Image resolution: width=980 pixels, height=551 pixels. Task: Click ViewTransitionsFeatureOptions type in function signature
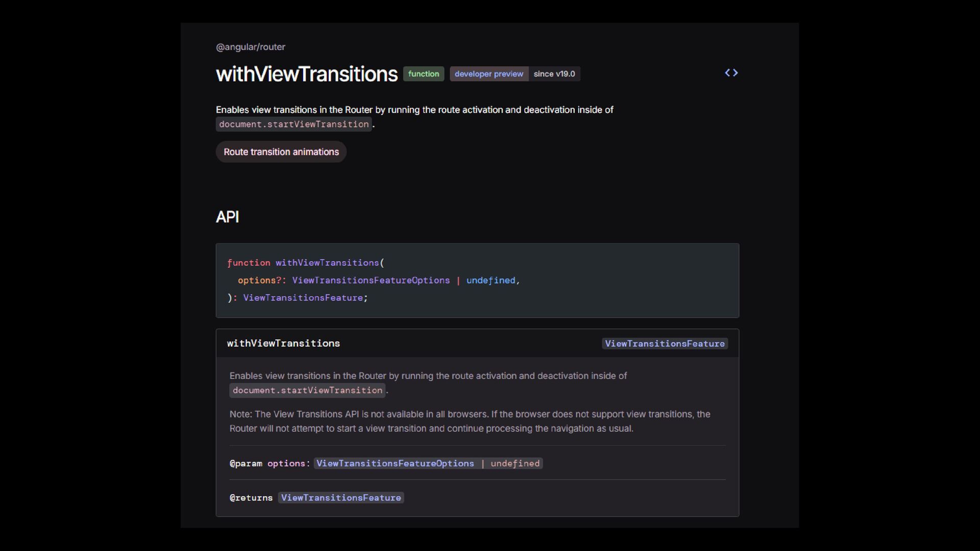click(x=371, y=280)
